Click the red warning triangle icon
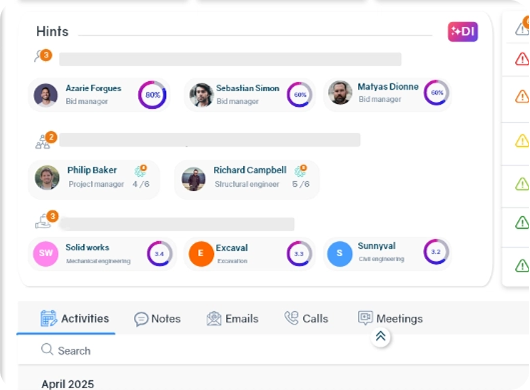 point(522,59)
